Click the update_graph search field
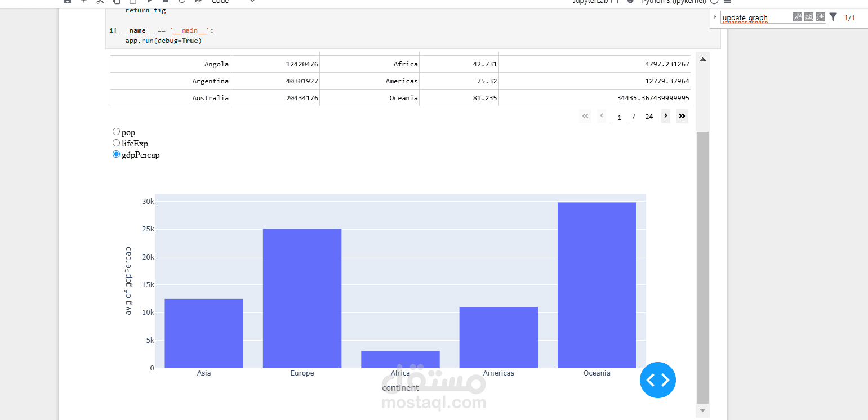 pyautogui.click(x=755, y=18)
